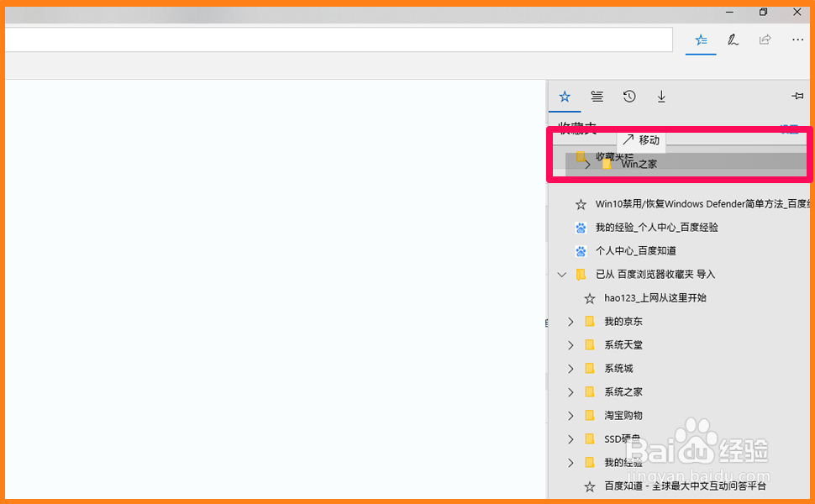Click star icon beside hao123 favorite

point(590,299)
